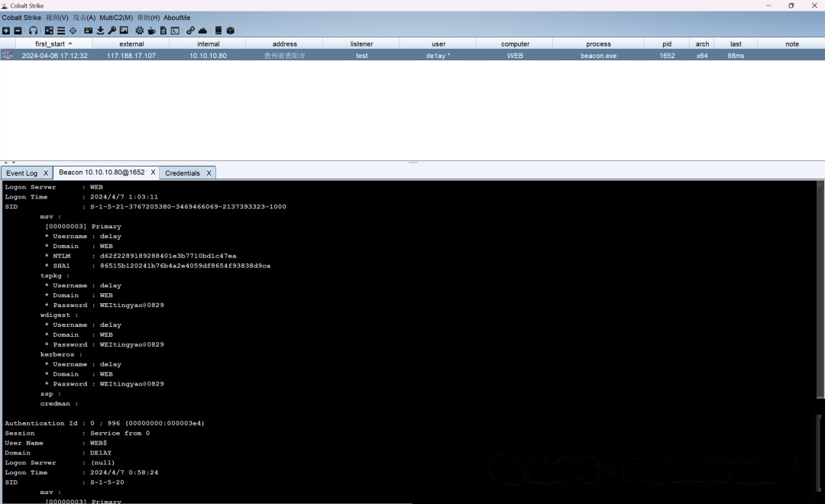This screenshot has width=825, height=504.
Task: Open Scripted Web Delivery terminal icon
Action: coord(175,31)
